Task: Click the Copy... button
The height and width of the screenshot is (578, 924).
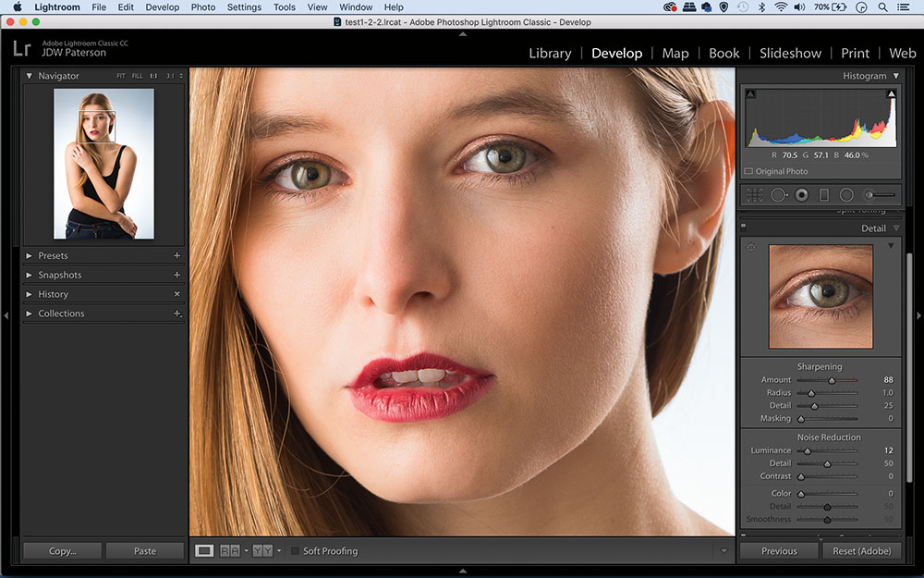Action: click(63, 551)
